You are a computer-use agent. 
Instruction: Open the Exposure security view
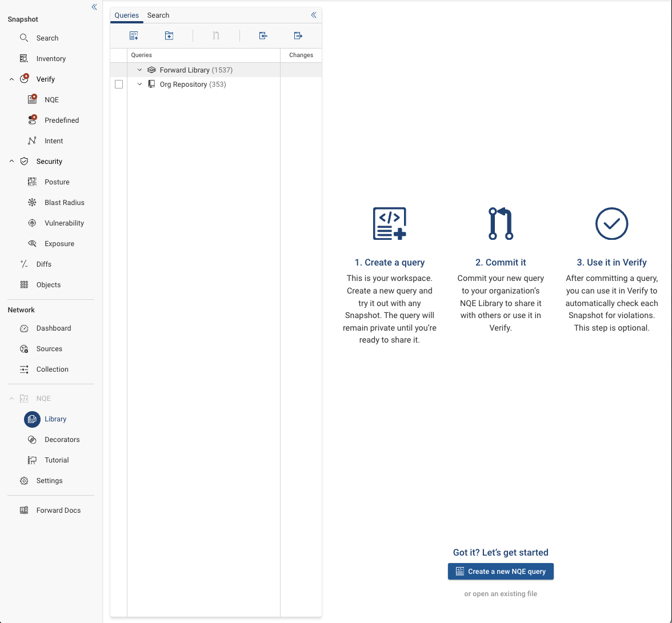[x=59, y=244]
